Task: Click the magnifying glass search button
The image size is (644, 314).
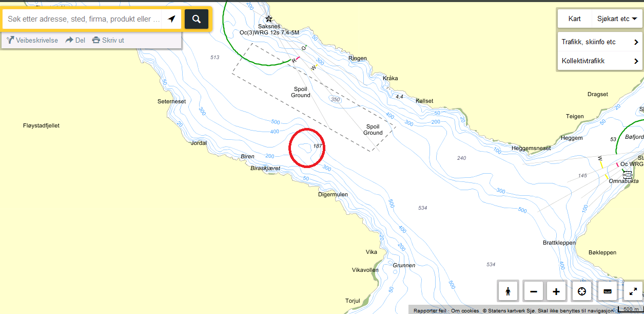Action: click(x=196, y=19)
